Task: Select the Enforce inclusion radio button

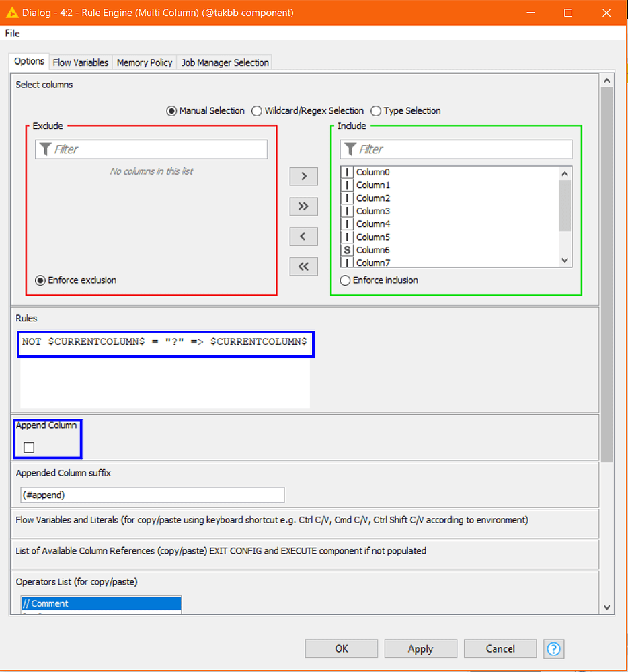Action: [345, 281]
